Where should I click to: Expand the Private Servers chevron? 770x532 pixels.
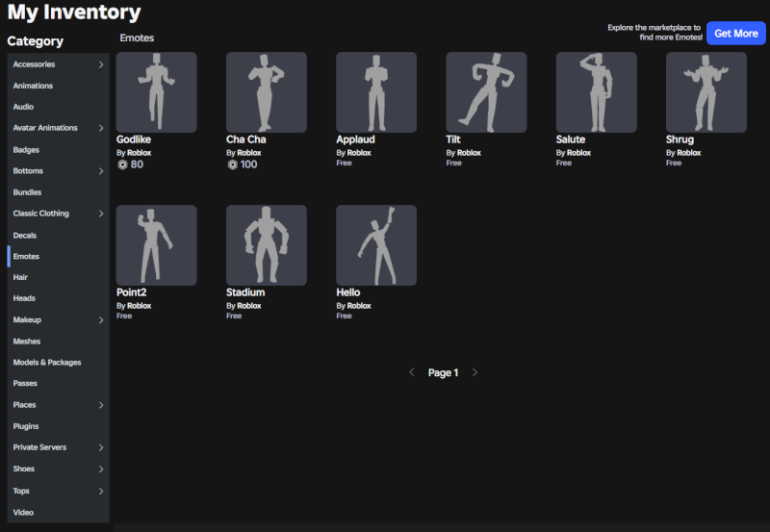[x=101, y=447]
